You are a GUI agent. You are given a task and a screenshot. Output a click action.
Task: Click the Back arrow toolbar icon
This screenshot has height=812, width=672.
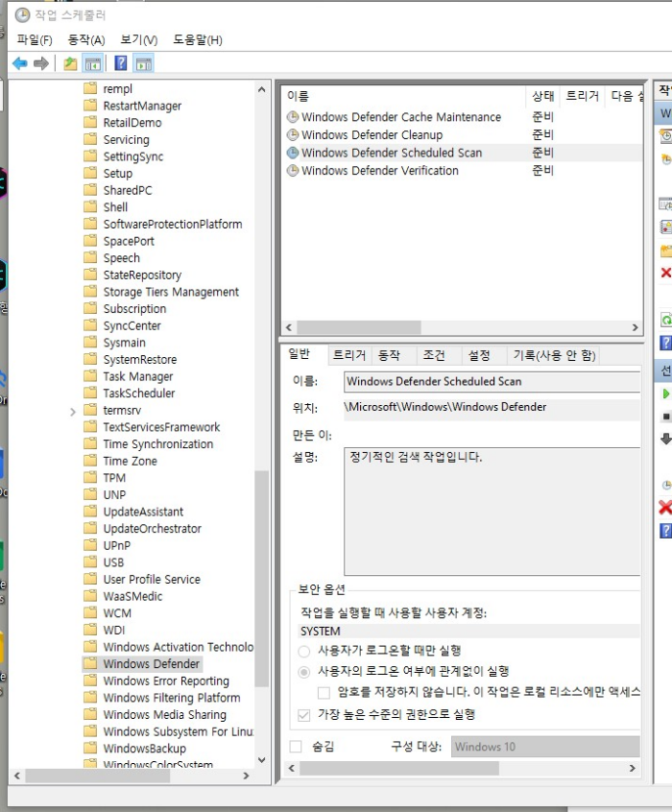pos(20,63)
